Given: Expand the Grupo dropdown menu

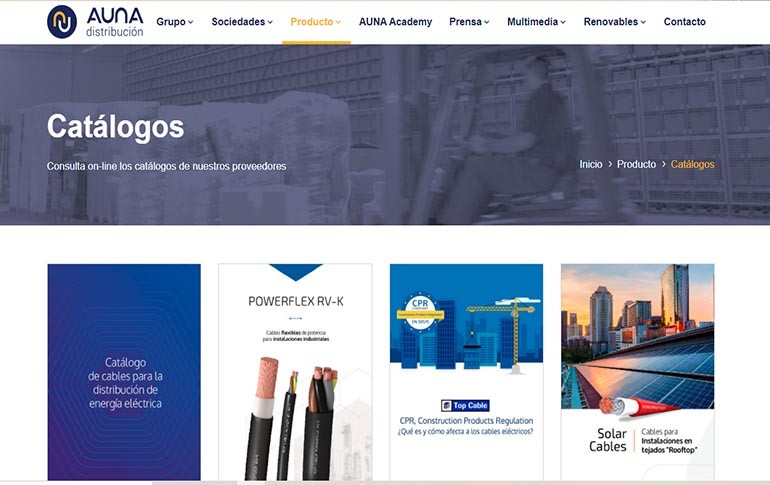Looking at the screenshot, I should point(175,22).
